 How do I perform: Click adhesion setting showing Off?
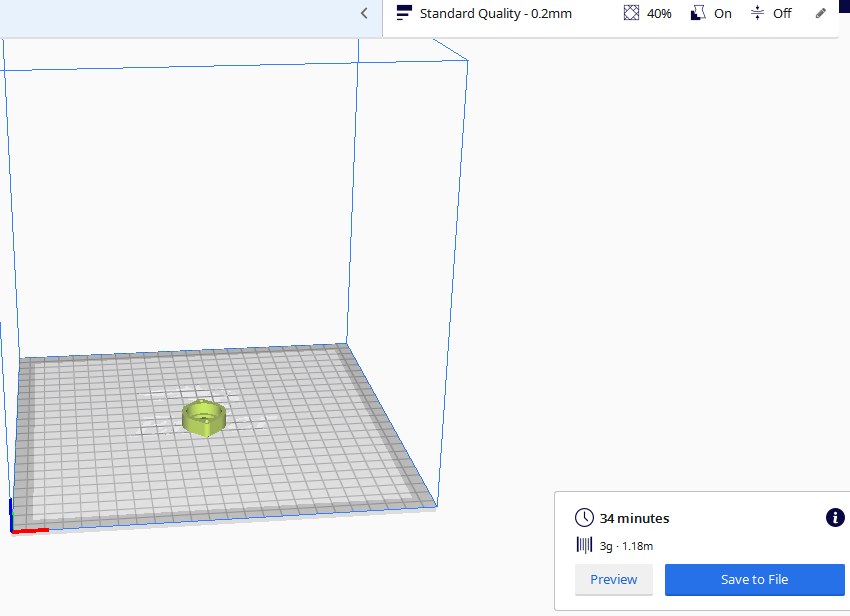(x=782, y=14)
